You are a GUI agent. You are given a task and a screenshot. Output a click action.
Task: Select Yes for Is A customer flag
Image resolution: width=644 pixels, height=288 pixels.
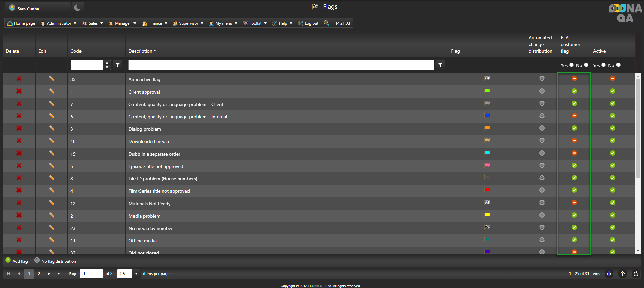pos(571,65)
